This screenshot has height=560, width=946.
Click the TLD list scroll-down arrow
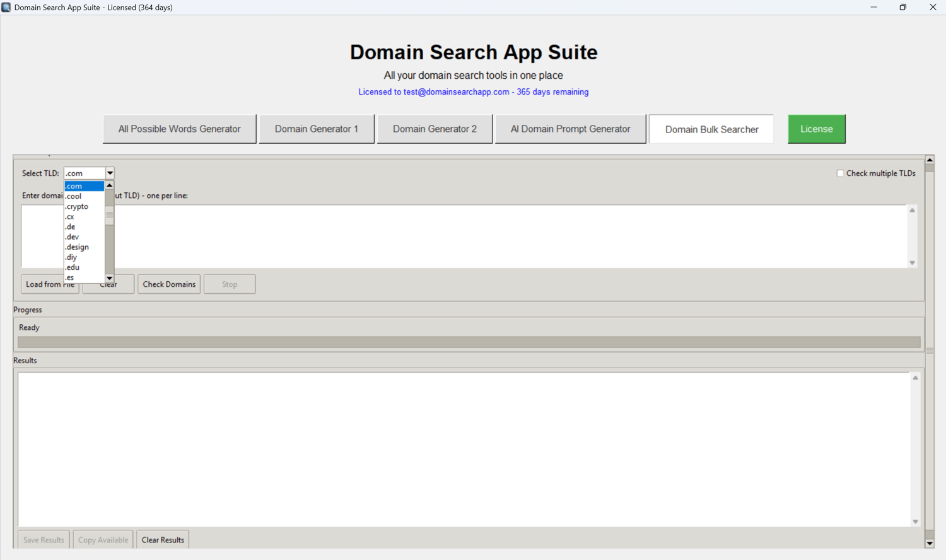(110, 278)
